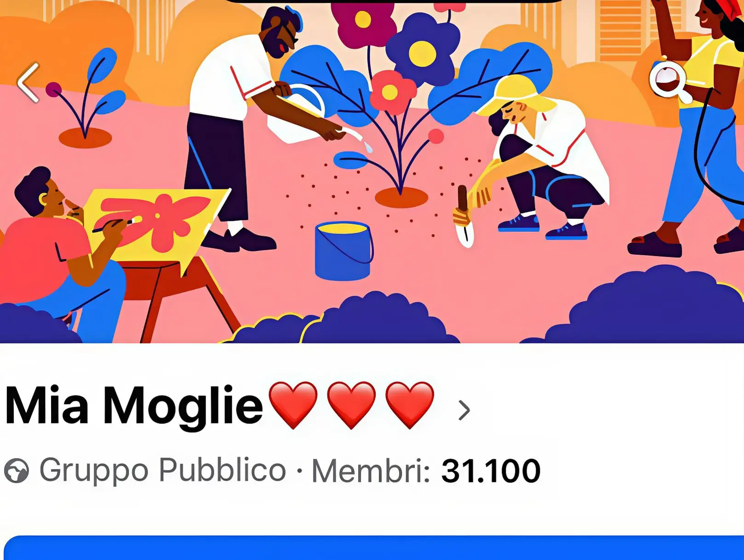Tap the small sprout plant near back arrow
Screen dimensions: 744x560
point(86,97)
